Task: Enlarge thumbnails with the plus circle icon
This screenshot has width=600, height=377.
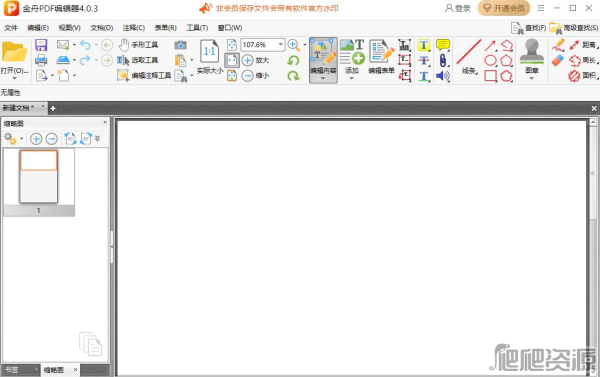Action: [x=36, y=138]
